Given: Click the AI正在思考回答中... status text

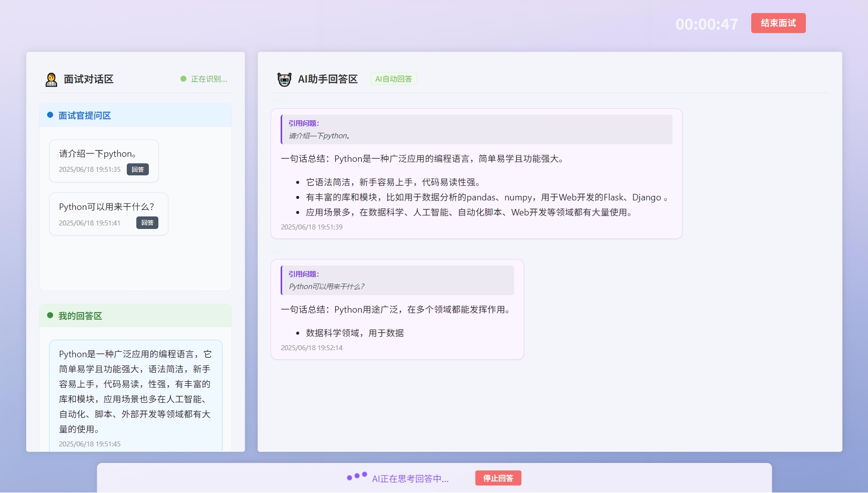Looking at the screenshot, I should point(410,479).
